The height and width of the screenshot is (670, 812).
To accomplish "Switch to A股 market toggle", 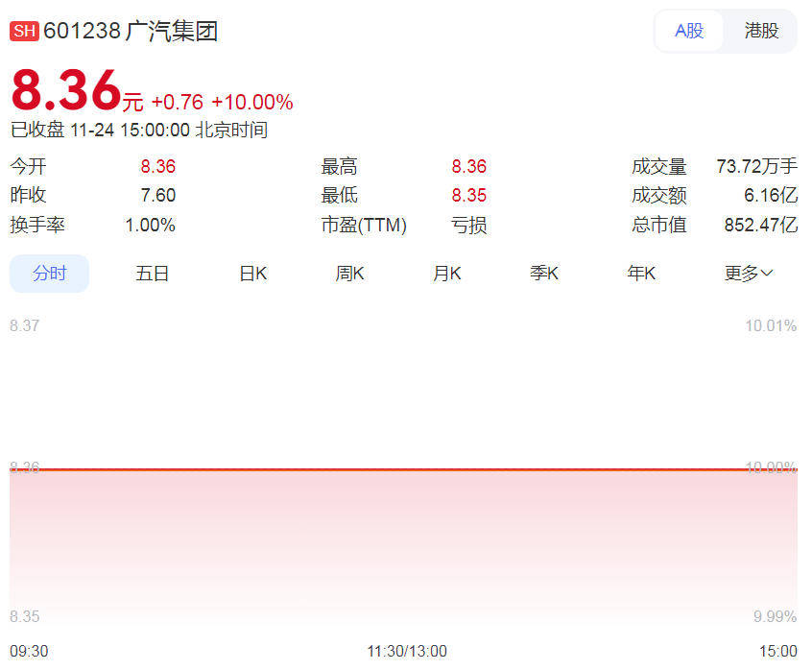I will click(x=689, y=31).
